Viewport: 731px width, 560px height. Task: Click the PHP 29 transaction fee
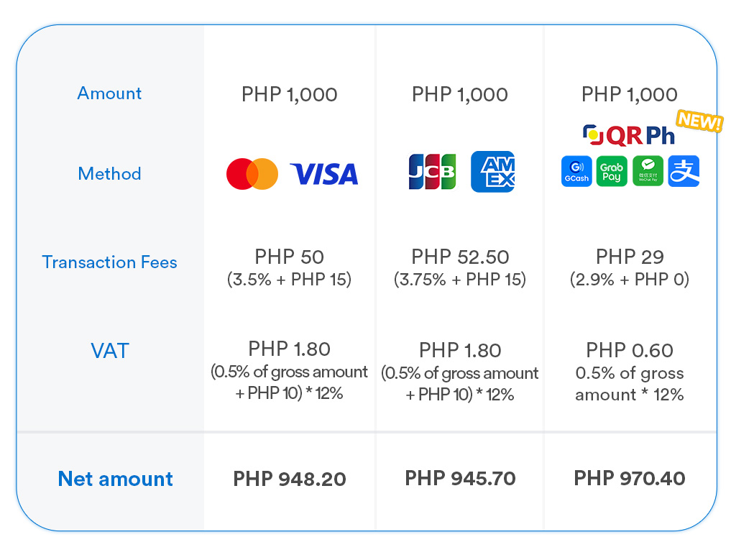pyautogui.click(x=630, y=257)
